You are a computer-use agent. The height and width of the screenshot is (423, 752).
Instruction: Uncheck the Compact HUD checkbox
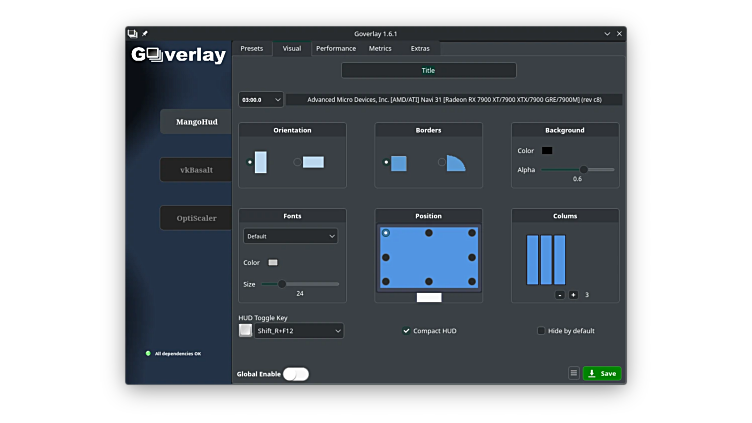406,331
